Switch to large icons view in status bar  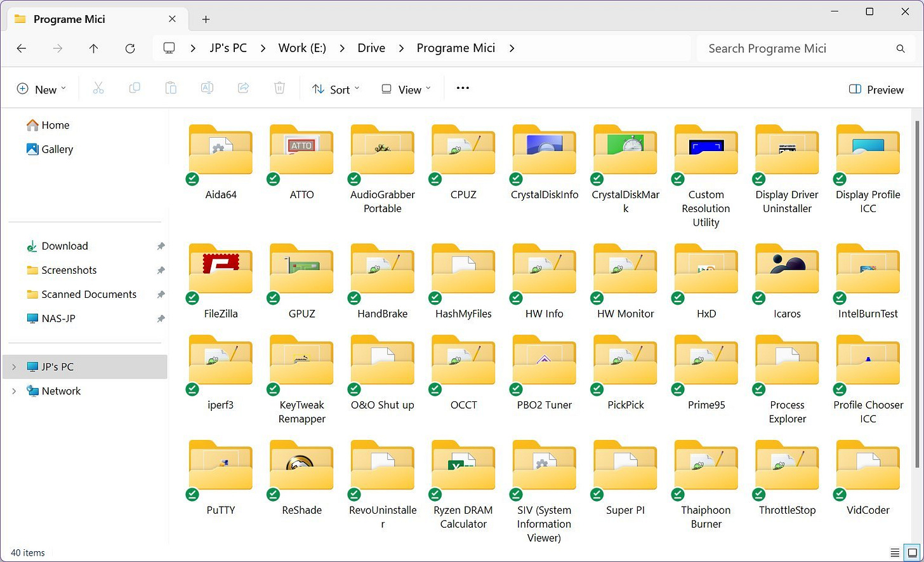[911, 552]
